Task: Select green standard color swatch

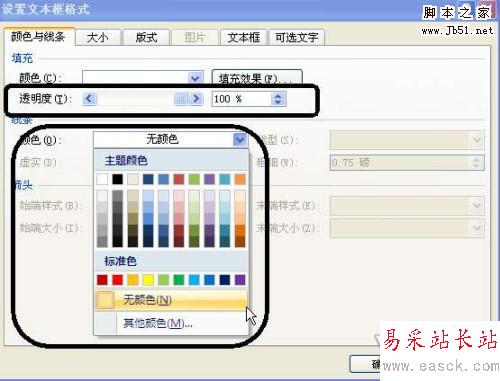Action: pyautogui.click(x=179, y=280)
